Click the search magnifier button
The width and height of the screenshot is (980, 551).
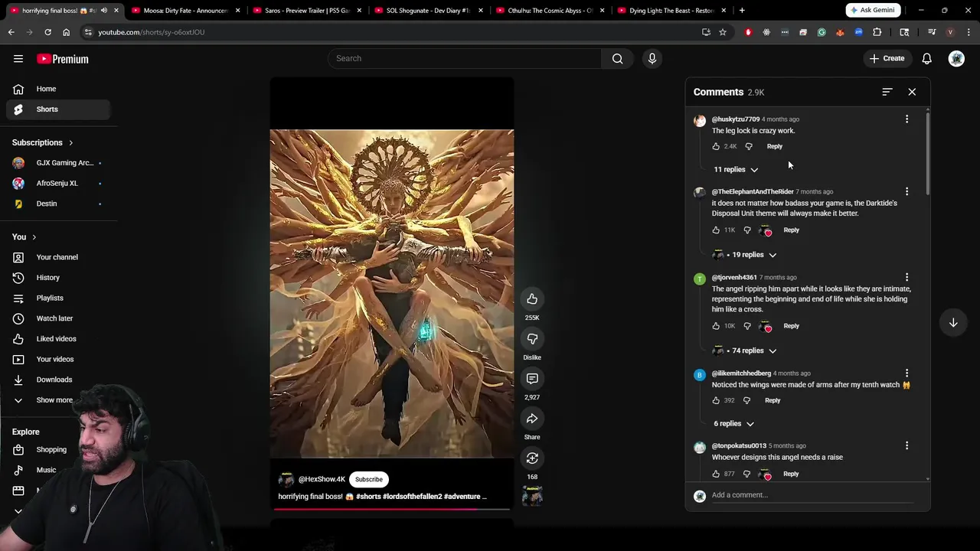617,58
